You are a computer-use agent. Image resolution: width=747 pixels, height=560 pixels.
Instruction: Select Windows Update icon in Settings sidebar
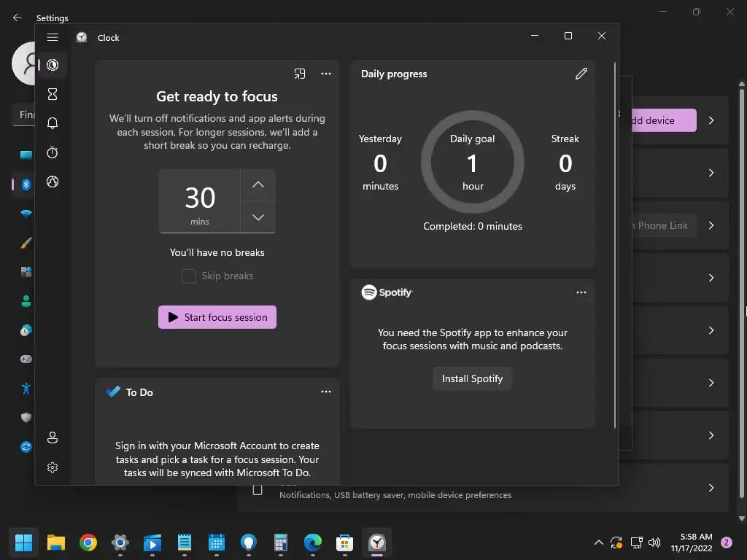[26, 447]
